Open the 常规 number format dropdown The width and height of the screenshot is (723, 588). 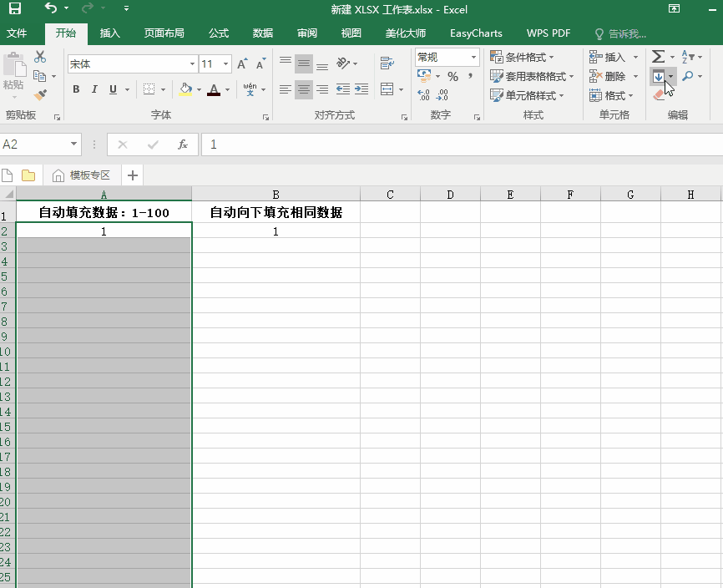[x=474, y=58]
